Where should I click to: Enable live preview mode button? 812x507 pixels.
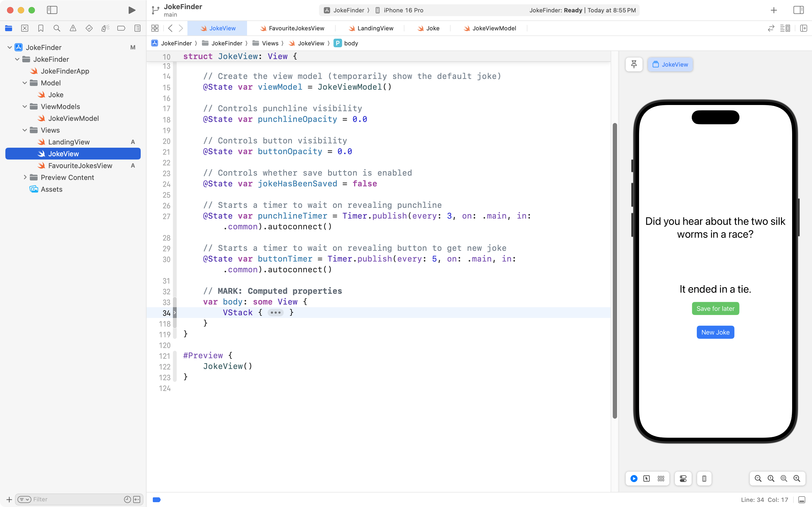point(634,479)
